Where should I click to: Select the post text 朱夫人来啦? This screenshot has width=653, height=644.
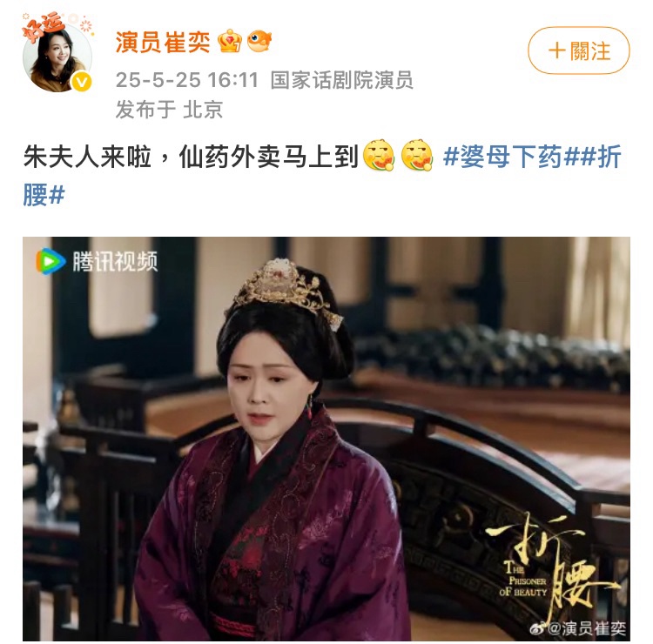pyautogui.click(x=87, y=157)
